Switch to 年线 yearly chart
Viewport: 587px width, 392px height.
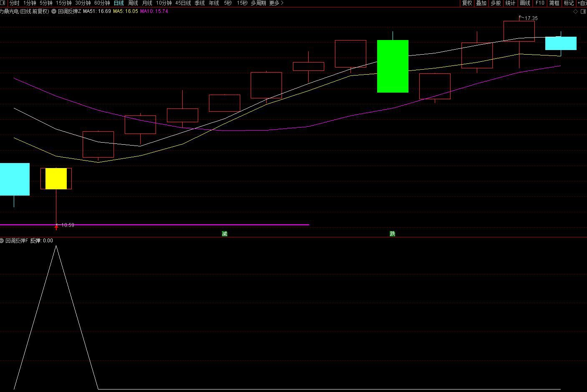(x=214, y=3)
